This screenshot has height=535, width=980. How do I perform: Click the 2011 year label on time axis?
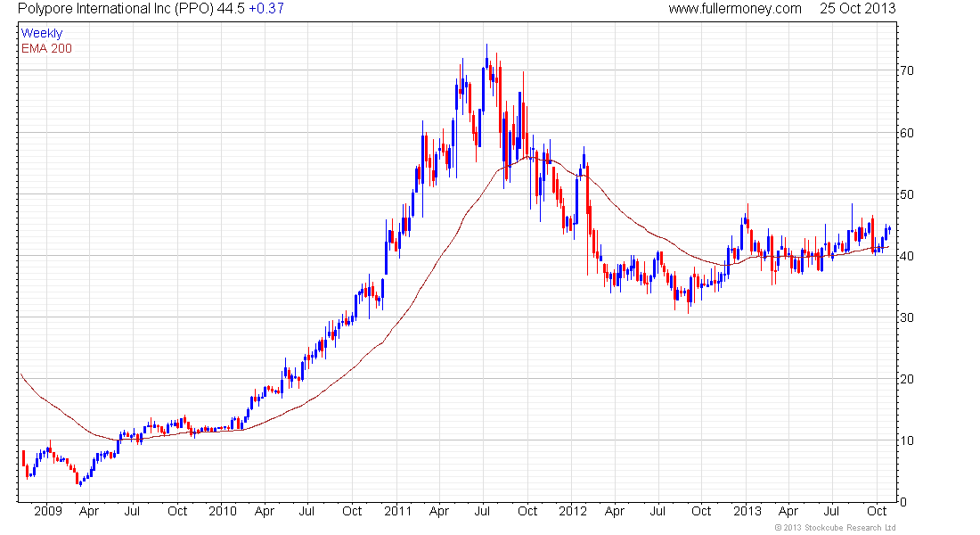(x=397, y=511)
